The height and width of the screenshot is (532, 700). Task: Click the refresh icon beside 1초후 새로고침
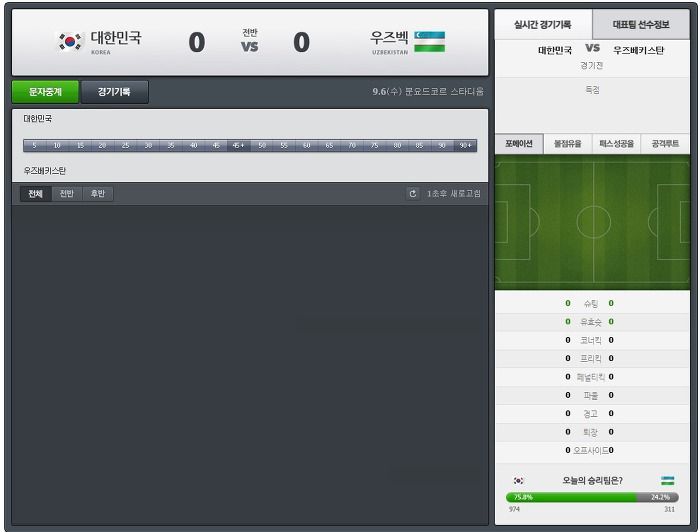click(x=413, y=193)
